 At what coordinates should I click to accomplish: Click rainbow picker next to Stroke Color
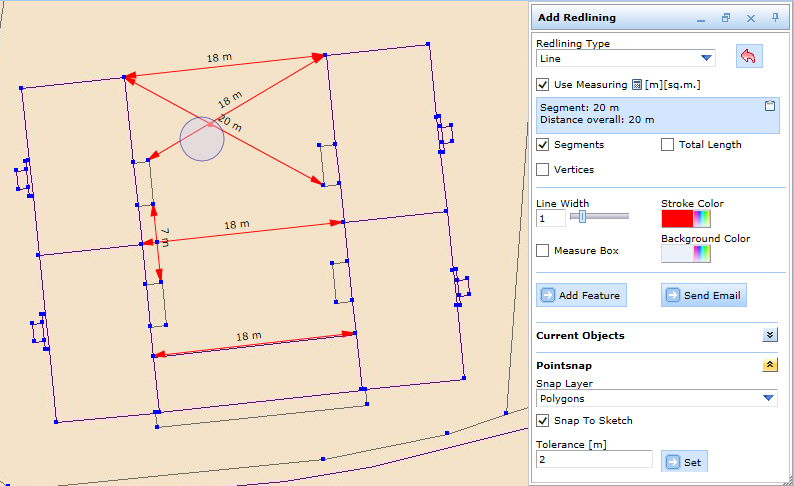(x=702, y=219)
